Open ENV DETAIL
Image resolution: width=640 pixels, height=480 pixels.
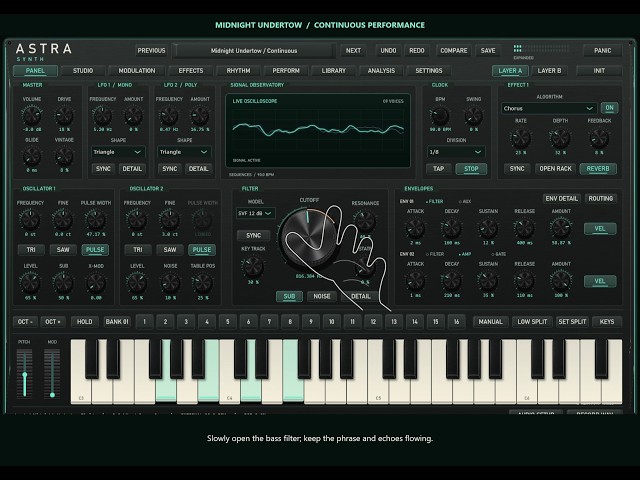coord(562,199)
